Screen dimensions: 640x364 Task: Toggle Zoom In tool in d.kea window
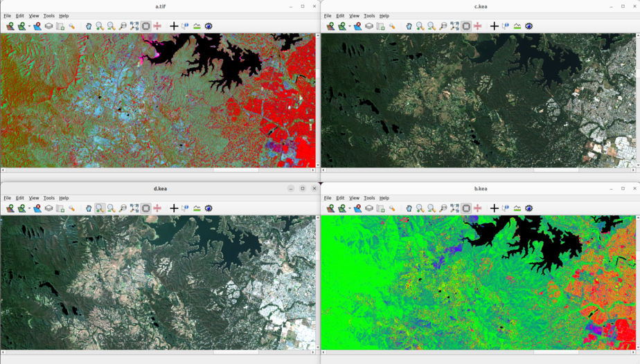pos(100,208)
